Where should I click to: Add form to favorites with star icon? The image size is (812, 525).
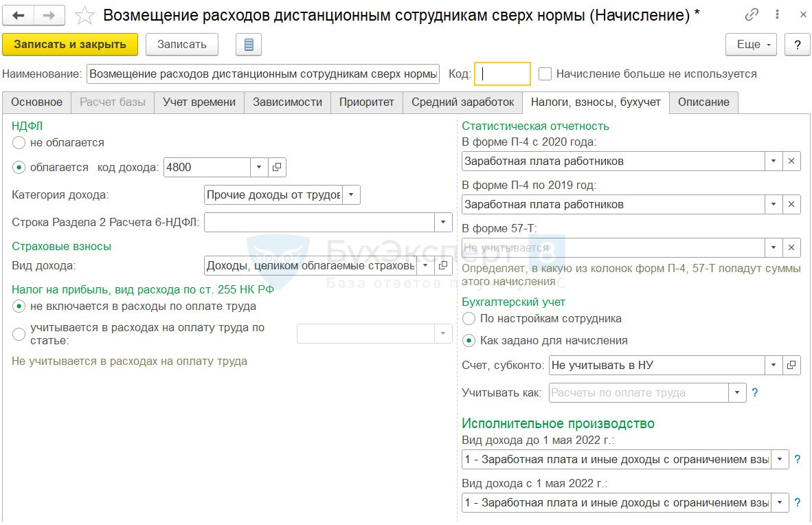click(84, 15)
